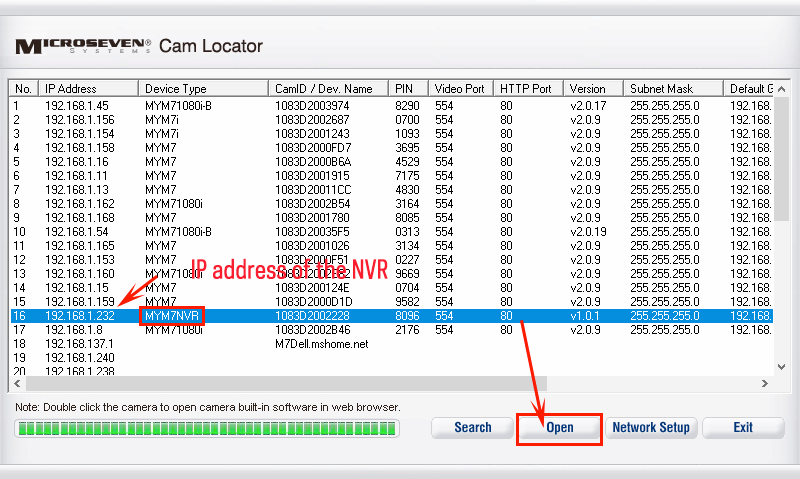Click the MYM7NVR device type cell
The image size is (800, 479).
[172, 316]
